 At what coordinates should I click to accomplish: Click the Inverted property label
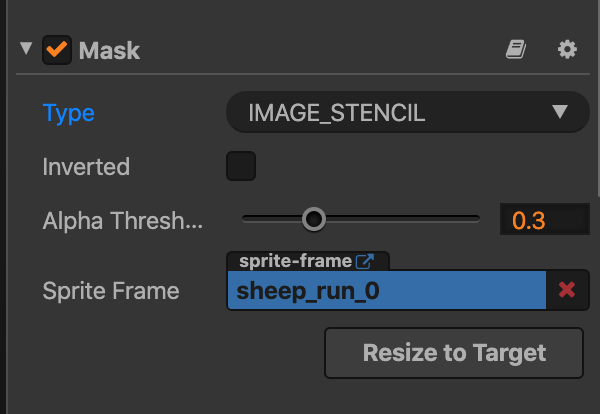pos(86,167)
